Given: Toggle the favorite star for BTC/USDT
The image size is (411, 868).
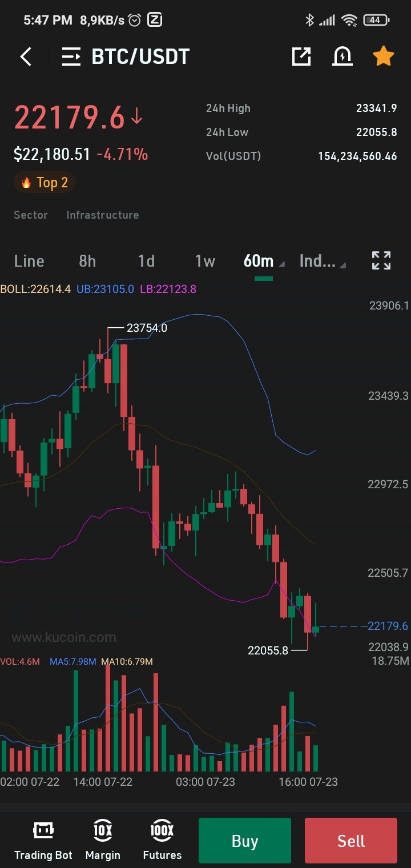Looking at the screenshot, I should [x=384, y=56].
